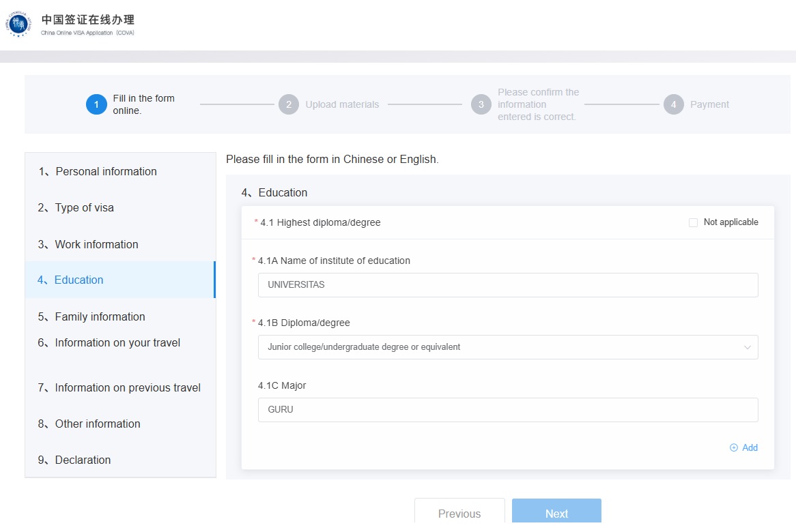Screen dimensions: 796x532
Task: Navigate to Information on your travel
Action: pyautogui.click(x=117, y=342)
